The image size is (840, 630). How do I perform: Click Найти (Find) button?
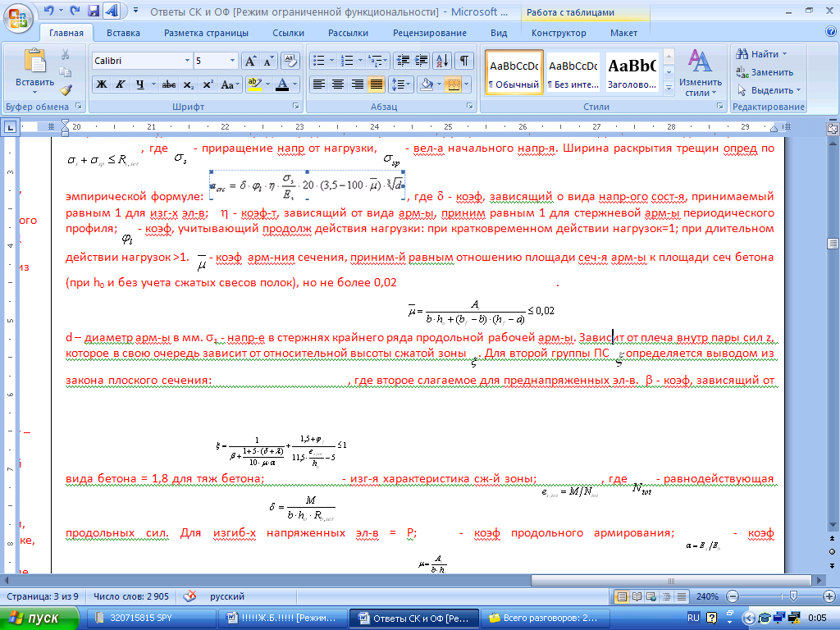click(x=761, y=54)
